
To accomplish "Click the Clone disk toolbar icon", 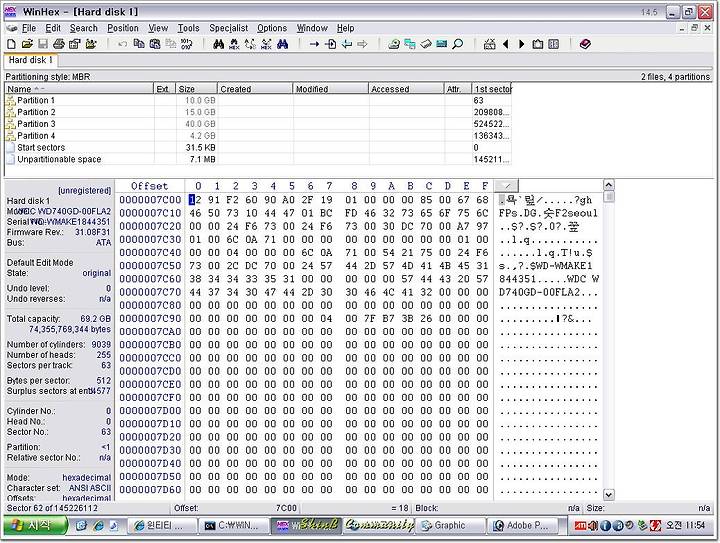I will click(x=410, y=44).
